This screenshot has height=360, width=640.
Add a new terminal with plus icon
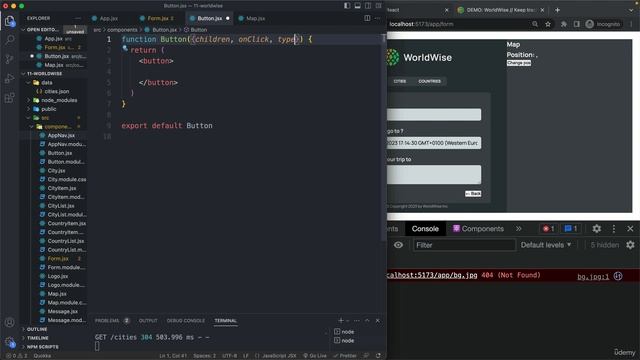pos(341,321)
